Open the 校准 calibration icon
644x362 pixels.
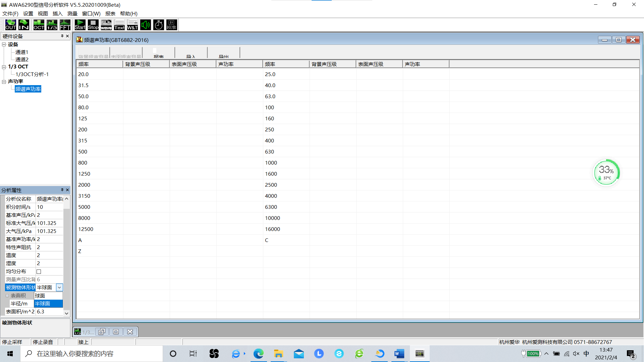tap(171, 25)
